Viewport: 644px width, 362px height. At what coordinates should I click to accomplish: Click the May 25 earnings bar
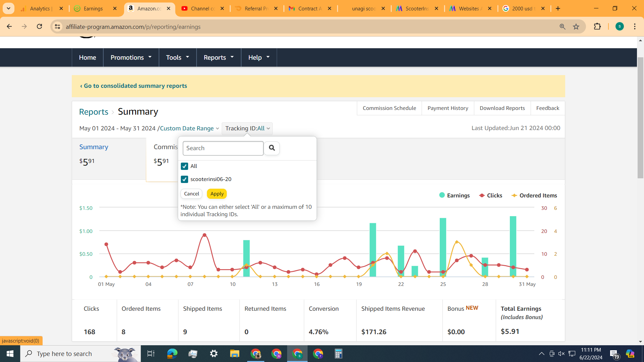click(443, 247)
